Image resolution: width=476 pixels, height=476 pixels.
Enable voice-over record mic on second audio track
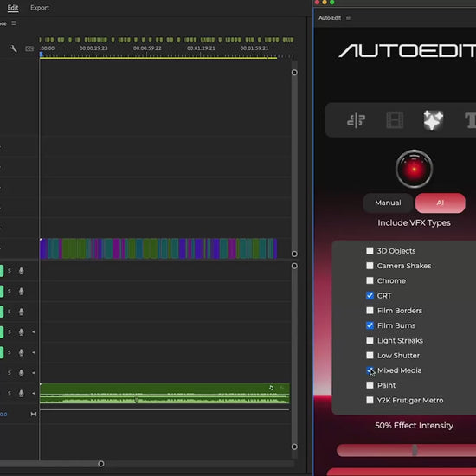click(22, 291)
